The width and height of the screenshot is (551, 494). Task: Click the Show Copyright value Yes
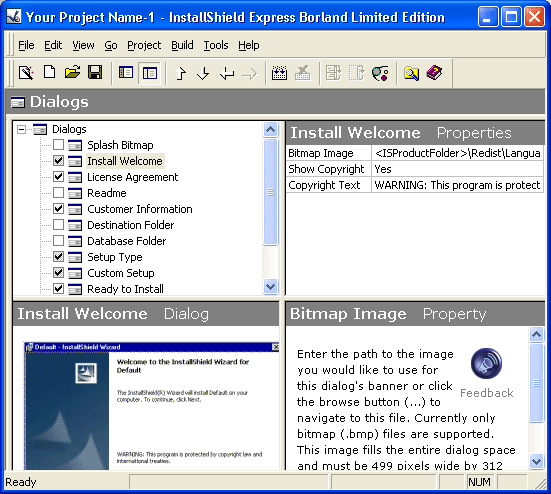(x=458, y=169)
